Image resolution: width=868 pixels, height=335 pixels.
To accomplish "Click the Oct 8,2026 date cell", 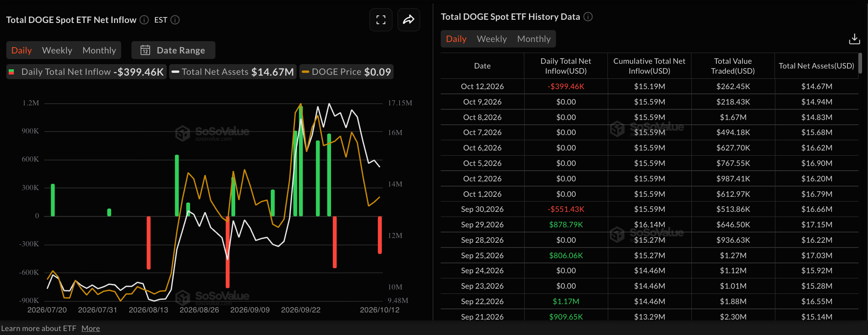I will click(x=482, y=117).
